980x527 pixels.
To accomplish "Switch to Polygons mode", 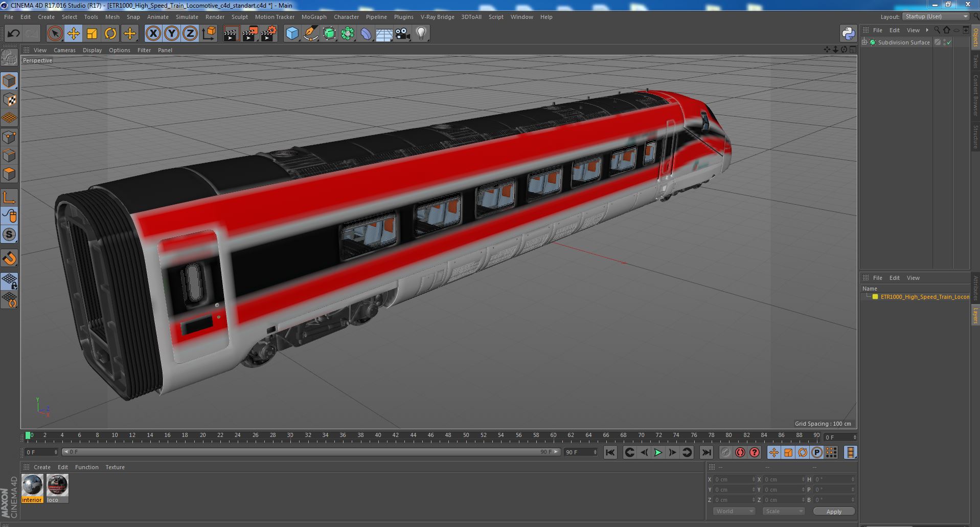I will tap(9, 174).
